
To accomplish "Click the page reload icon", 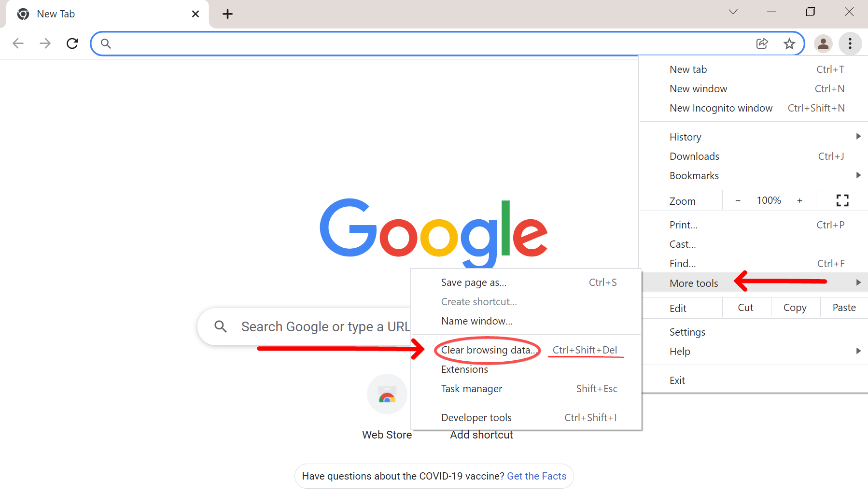I will click(x=72, y=43).
